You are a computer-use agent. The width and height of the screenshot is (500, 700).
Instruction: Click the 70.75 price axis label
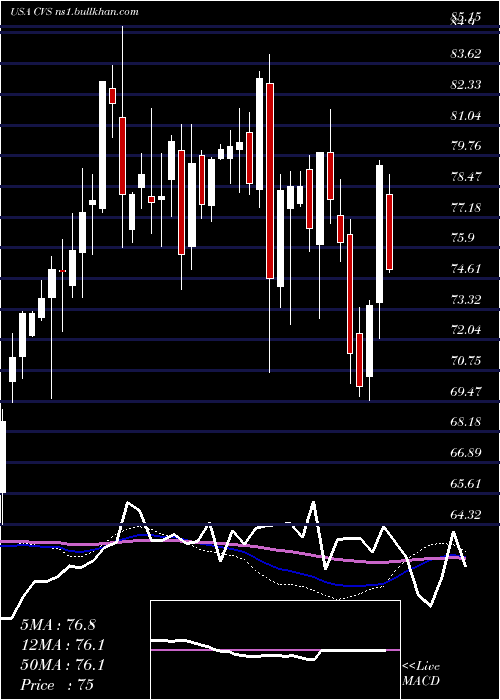pyautogui.click(x=466, y=361)
